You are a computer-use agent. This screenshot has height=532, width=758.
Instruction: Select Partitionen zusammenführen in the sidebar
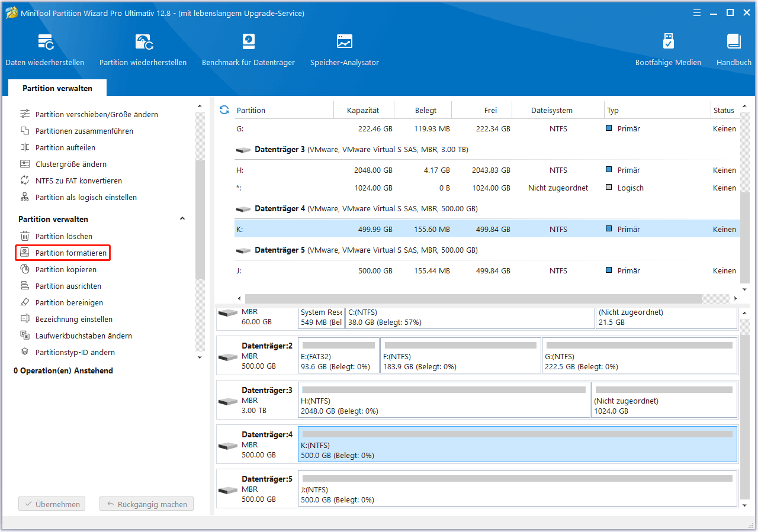[84, 131]
